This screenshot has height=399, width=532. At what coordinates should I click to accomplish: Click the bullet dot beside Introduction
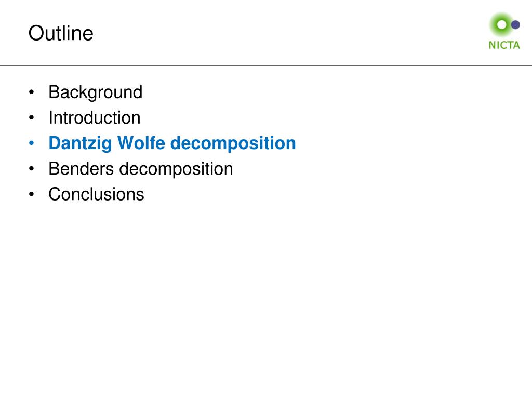click(x=32, y=118)
